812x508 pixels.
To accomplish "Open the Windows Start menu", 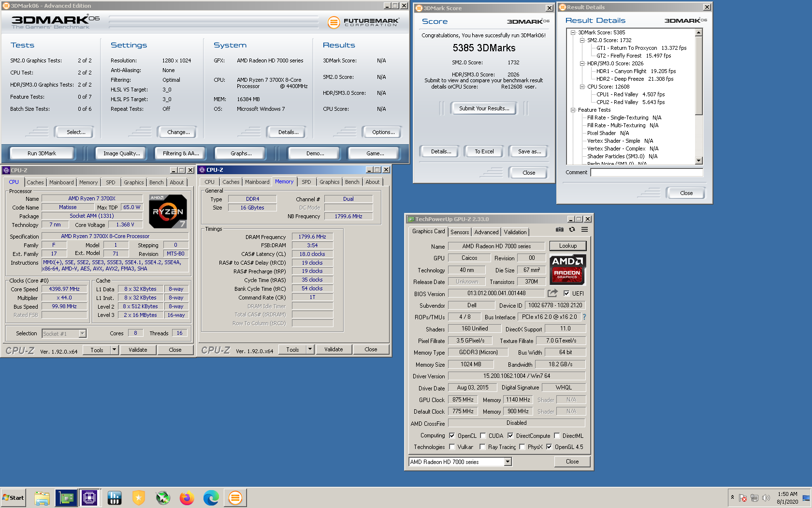I will pyautogui.click(x=13, y=498).
